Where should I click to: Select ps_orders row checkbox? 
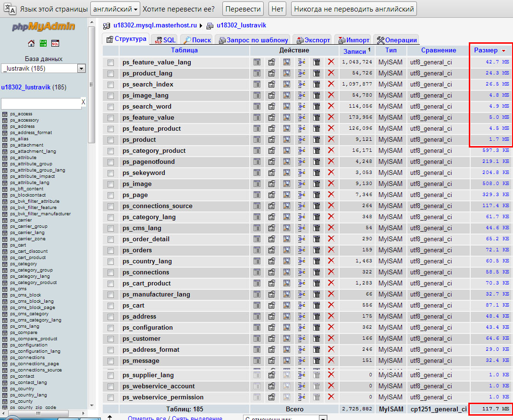(110, 251)
